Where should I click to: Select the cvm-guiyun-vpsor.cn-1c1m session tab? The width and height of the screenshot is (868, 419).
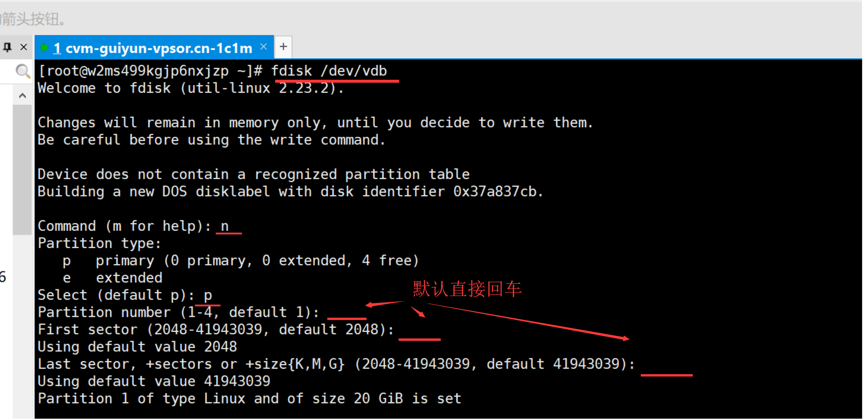click(153, 48)
